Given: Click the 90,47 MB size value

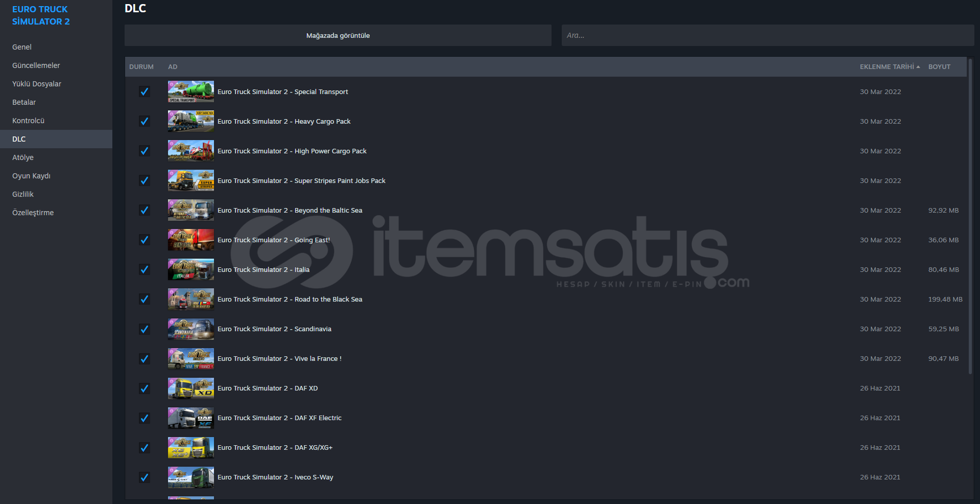Looking at the screenshot, I should pyautogui.click(x=944, y=359).
